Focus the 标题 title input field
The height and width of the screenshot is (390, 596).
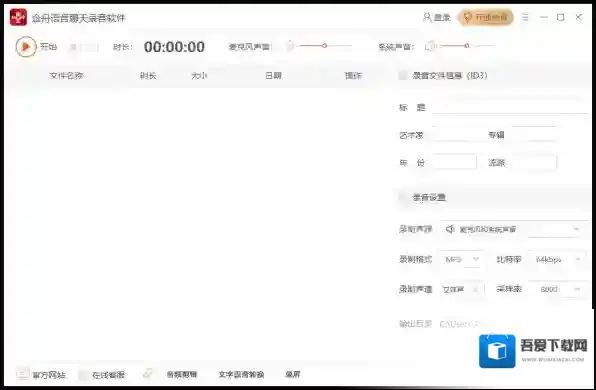pyautogui.click(x=510, y=107)
